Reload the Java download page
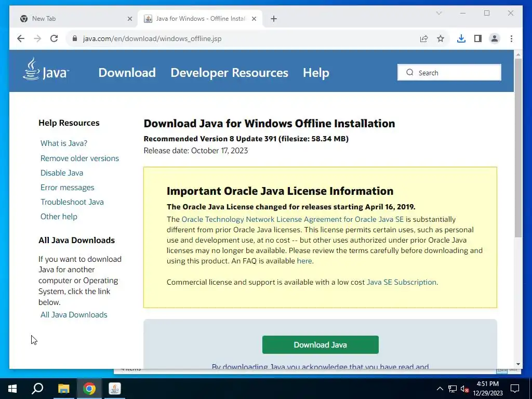532x399 pixels. pyautogui.click(x=54, y=38)
